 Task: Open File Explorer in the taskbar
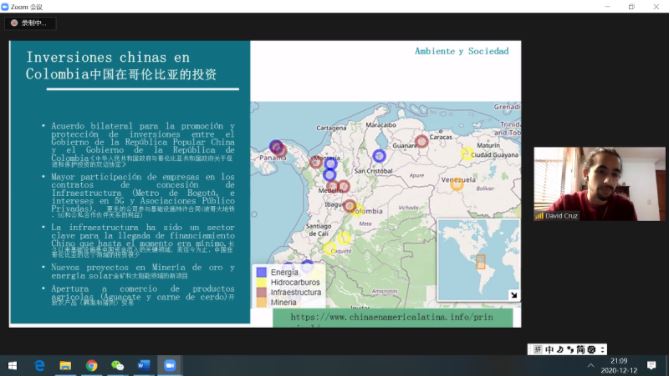tap(65, 365)
